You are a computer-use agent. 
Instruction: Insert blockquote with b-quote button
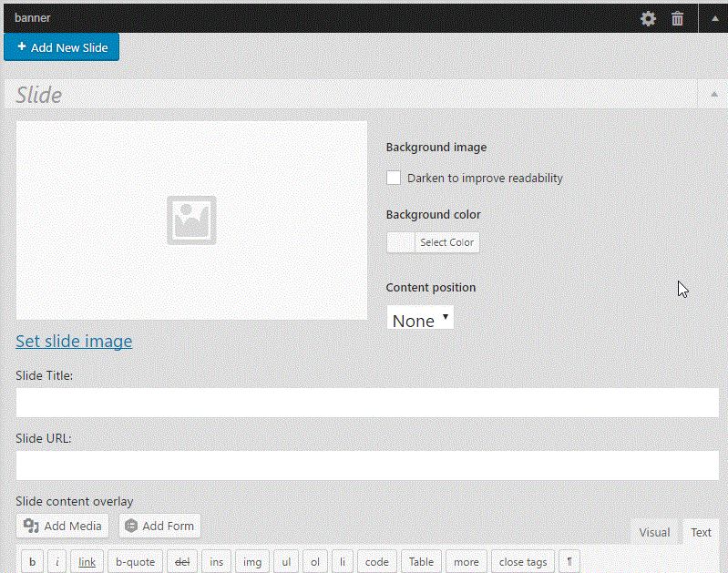[135, 562]
